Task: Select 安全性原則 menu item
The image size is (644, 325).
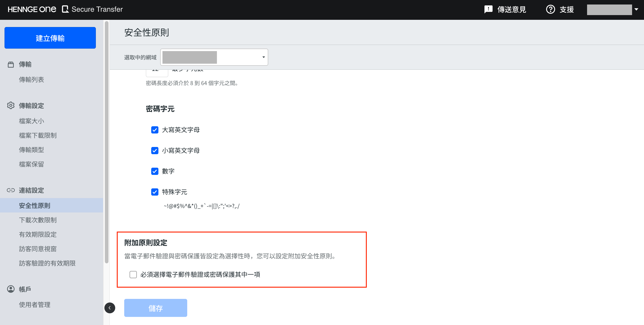Action: (52, 205)
